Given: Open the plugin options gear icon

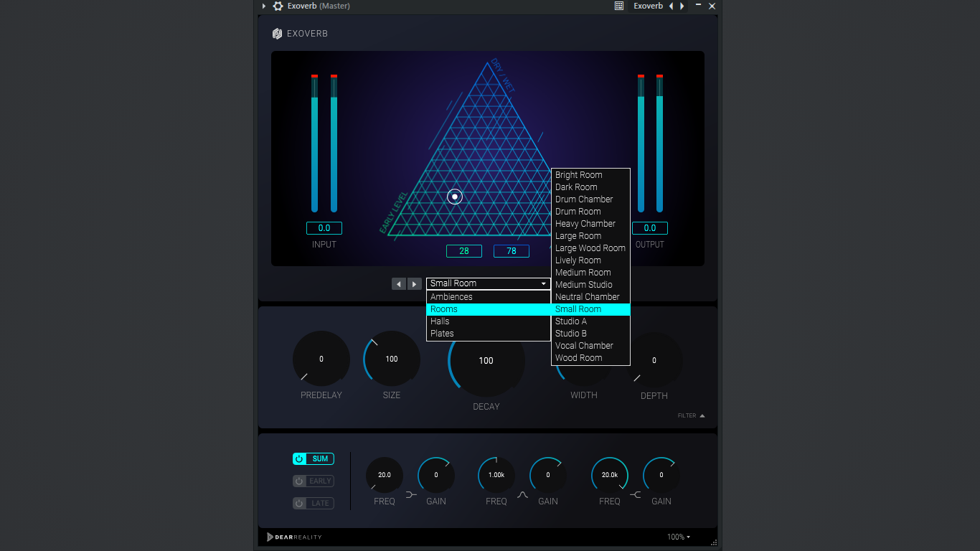Looking at the screenshot, I should pos(278,6).
